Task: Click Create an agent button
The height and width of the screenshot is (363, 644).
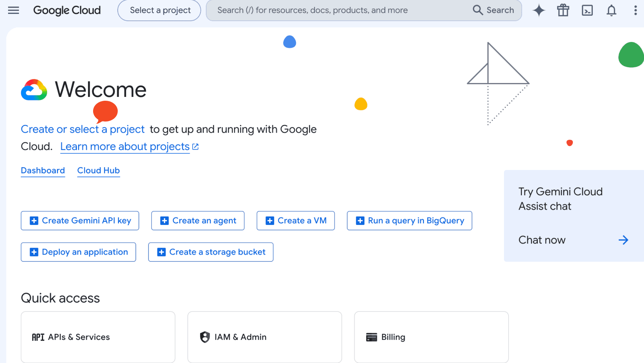Action: [198, 221]
